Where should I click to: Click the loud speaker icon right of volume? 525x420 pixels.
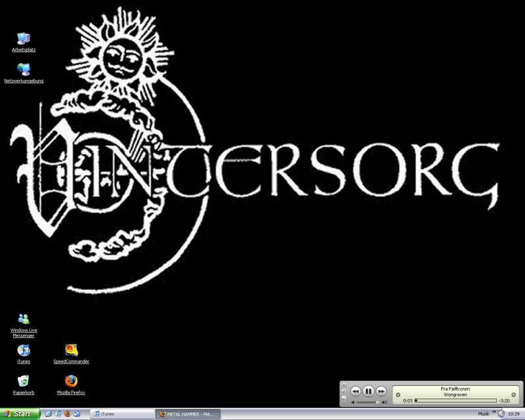(x=385, y=402)
